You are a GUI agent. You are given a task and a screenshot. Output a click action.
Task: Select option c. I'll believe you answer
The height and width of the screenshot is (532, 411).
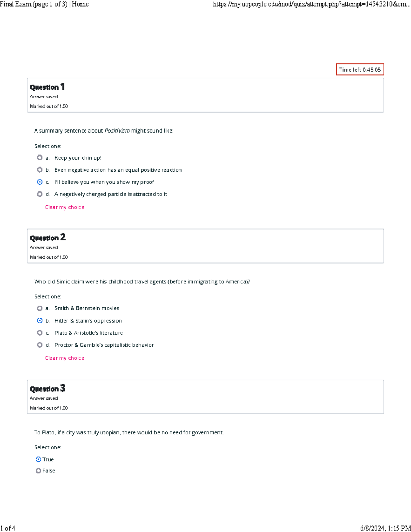tap(40, 182)
